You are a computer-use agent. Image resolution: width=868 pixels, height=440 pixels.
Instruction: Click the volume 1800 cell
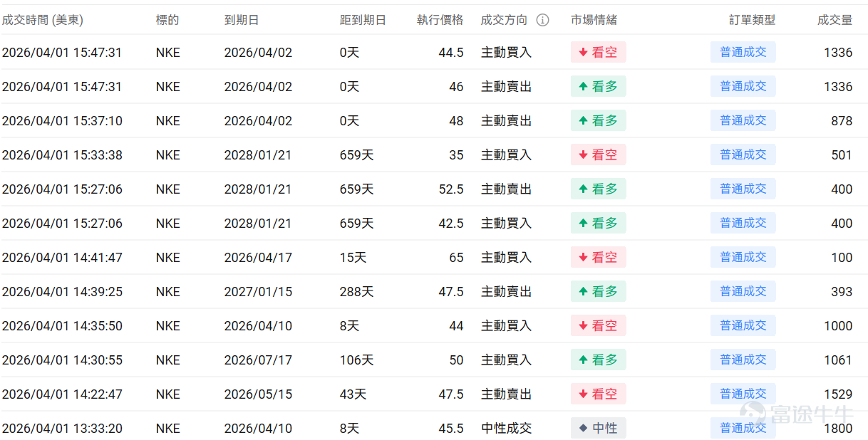(838, 429)
